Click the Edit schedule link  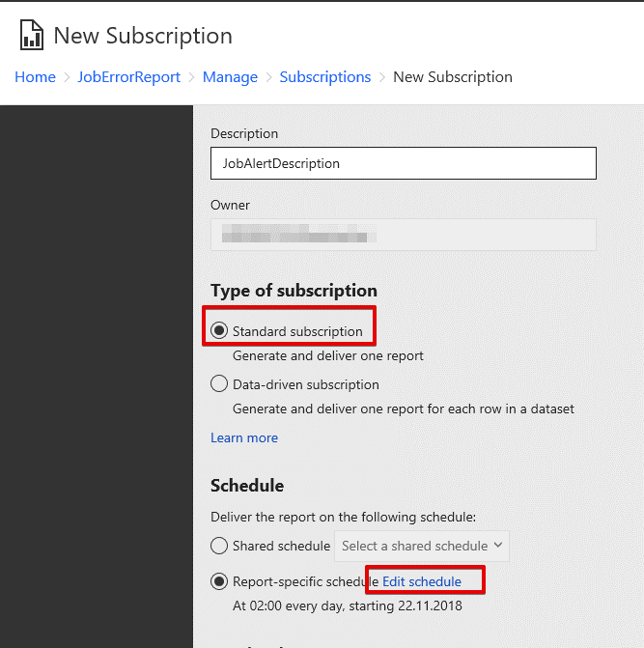coord(422,581)
